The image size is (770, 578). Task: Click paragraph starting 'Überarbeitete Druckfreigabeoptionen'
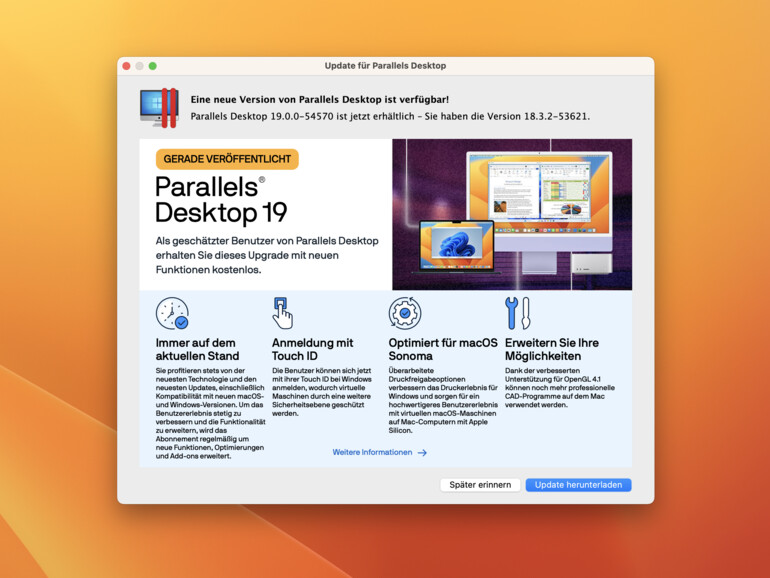click(x=443, y=401)
